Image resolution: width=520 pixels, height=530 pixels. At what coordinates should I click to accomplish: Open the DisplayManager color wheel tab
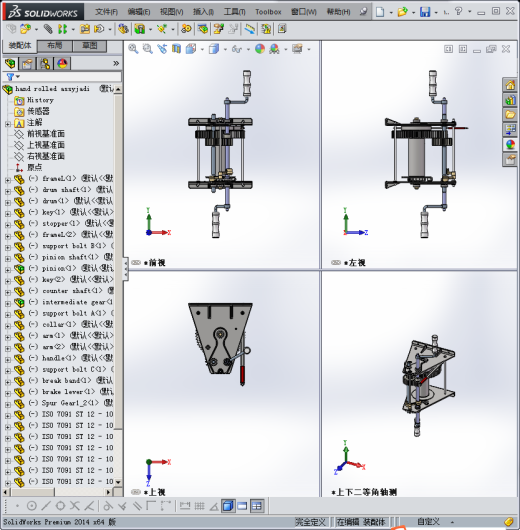tap(62, 64)
